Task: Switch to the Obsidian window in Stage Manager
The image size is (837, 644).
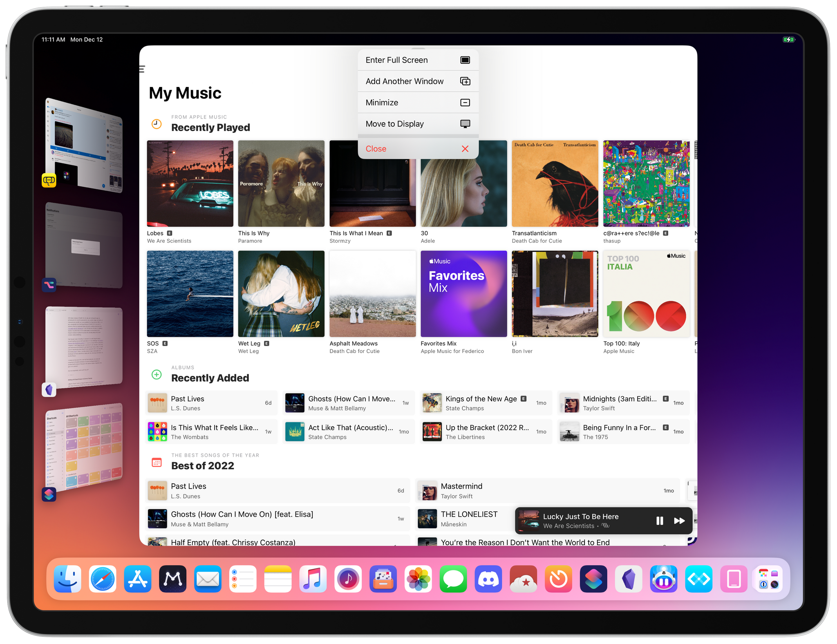Action: coord(84,347)
